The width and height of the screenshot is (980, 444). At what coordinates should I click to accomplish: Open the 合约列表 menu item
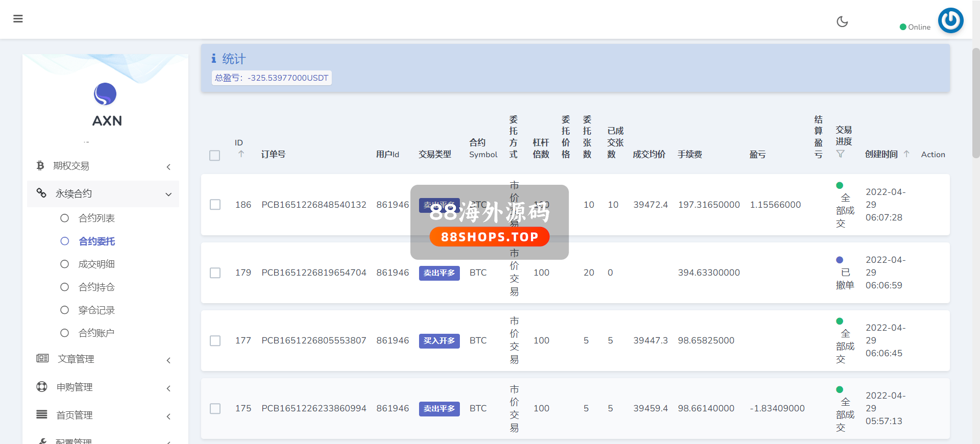(x=96, y=218)
